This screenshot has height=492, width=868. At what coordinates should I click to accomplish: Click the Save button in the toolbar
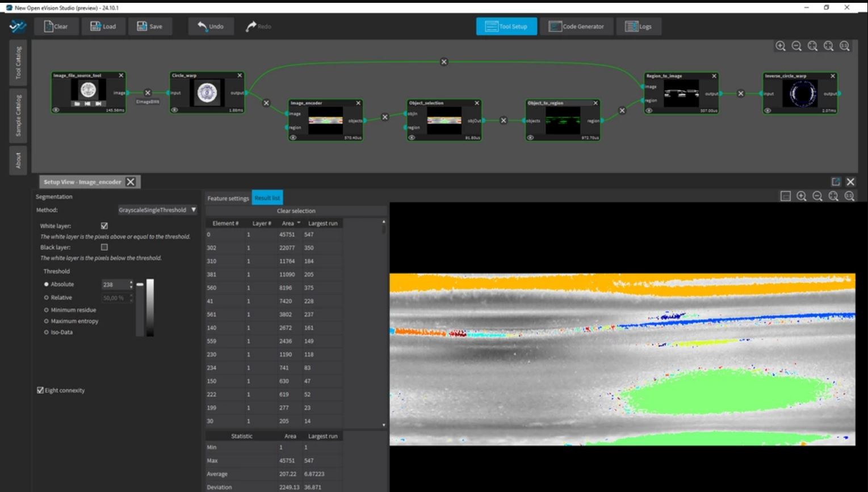point(150,26)
